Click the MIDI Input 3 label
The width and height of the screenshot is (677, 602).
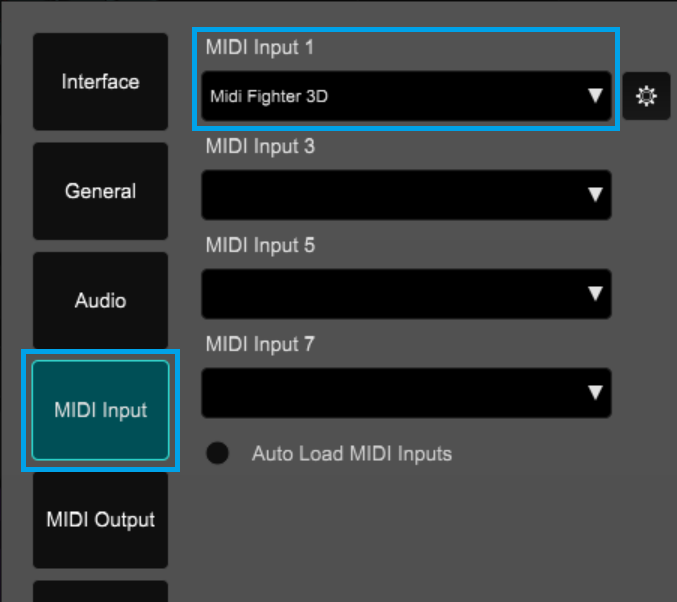tap(259, 147)
